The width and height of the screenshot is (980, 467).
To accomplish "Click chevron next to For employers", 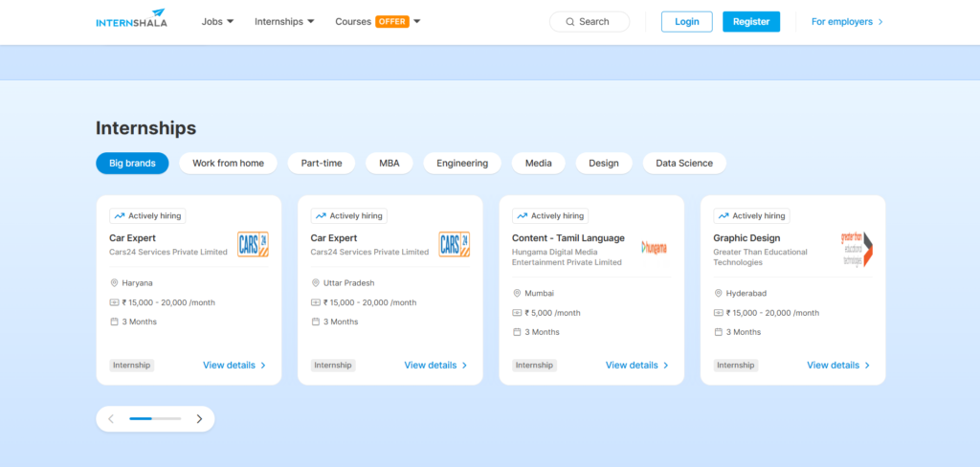I will click(880, 22).
